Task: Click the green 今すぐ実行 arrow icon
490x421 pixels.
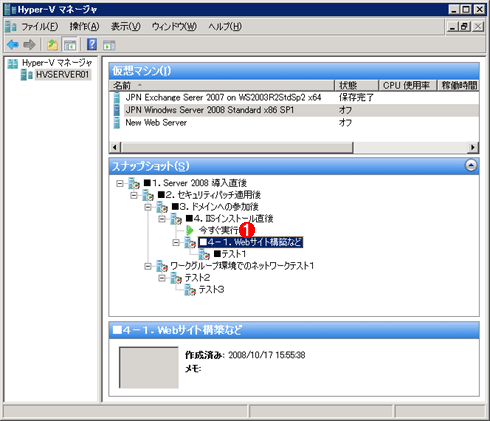Action: (x=190, y=230)
